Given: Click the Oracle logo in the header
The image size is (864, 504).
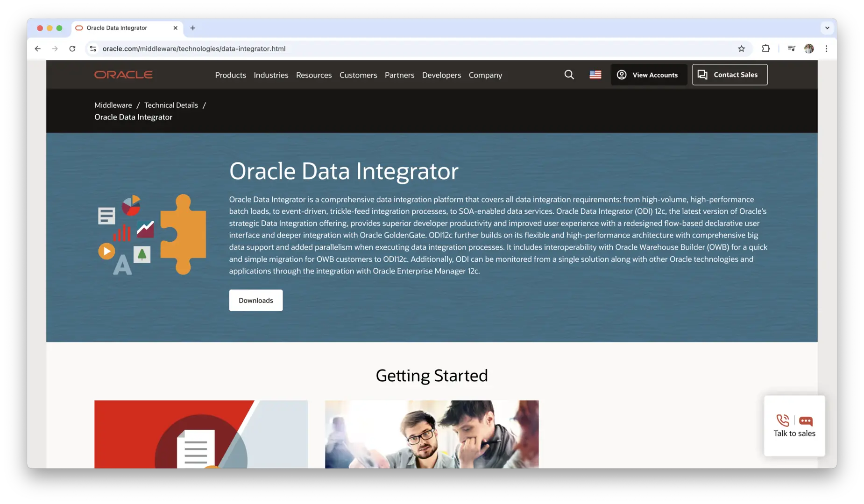Looking at the screenshot, I should (x=123, y=75).
